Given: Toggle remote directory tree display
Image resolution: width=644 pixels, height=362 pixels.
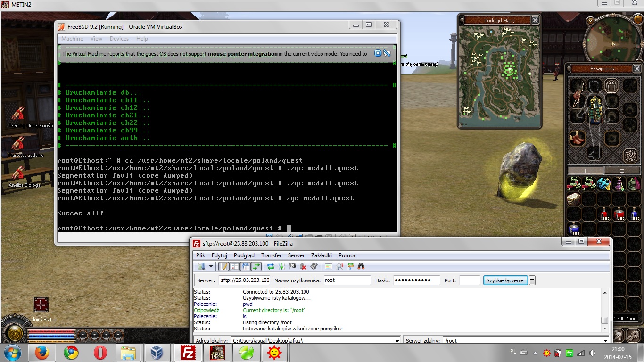Looking at the screenshot, I should 245,266.
